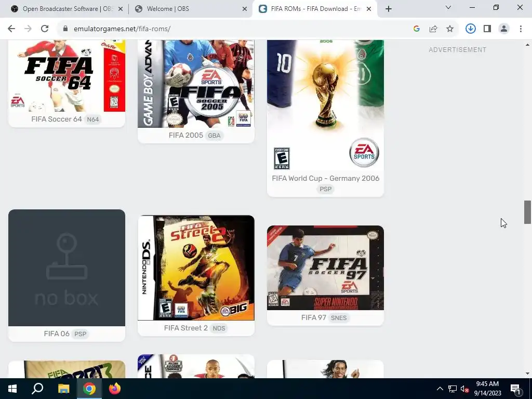The image size is (532, 399).
Task: Click the scrollbar down arrow
Action: point(527,374)
